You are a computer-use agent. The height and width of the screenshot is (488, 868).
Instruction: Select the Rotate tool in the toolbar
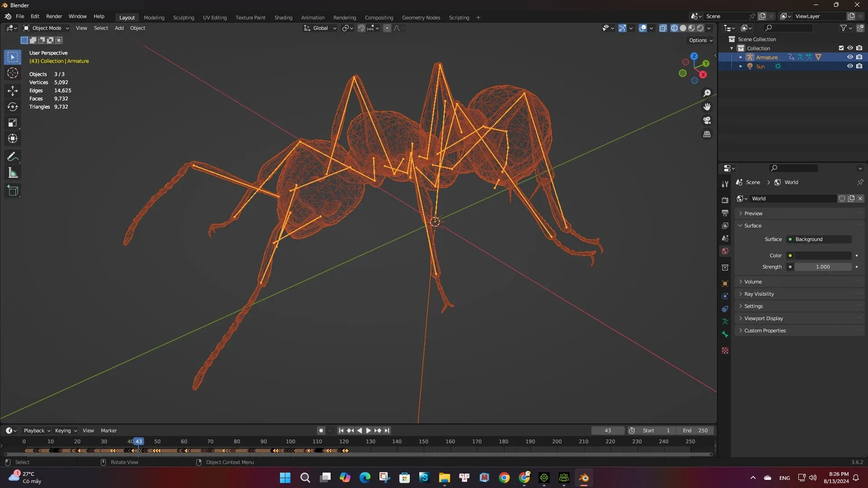tap(13, 107)
